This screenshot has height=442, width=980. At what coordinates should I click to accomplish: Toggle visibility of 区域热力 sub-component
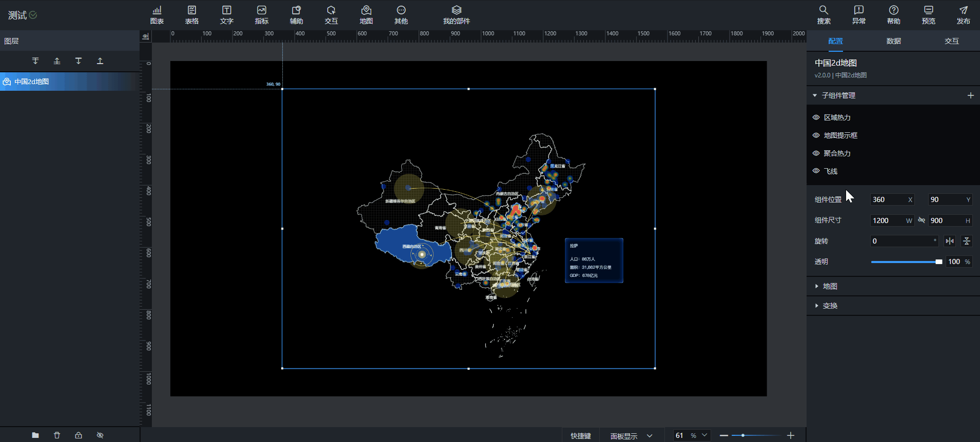(816, 117)
